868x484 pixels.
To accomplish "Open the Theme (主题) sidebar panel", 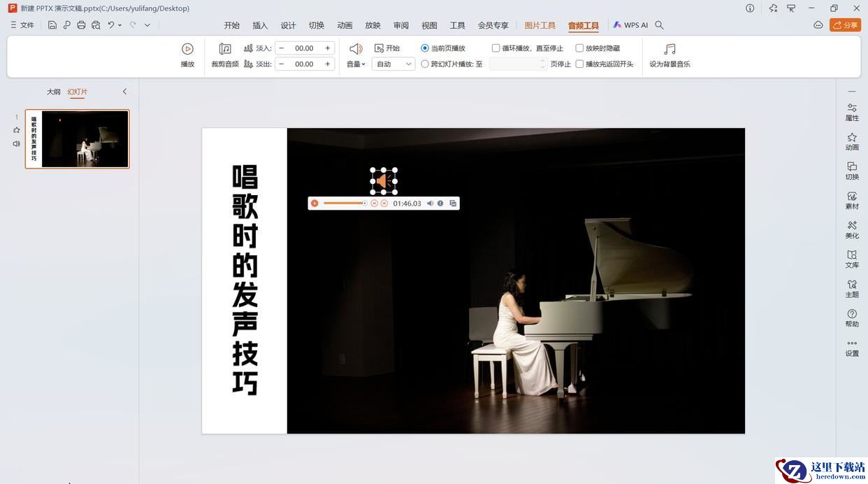I will (852, 288).
